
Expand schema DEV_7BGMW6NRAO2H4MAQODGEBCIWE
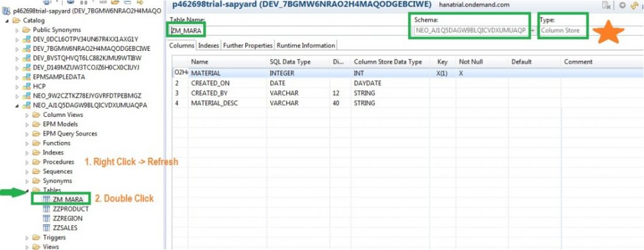[17, 48]
